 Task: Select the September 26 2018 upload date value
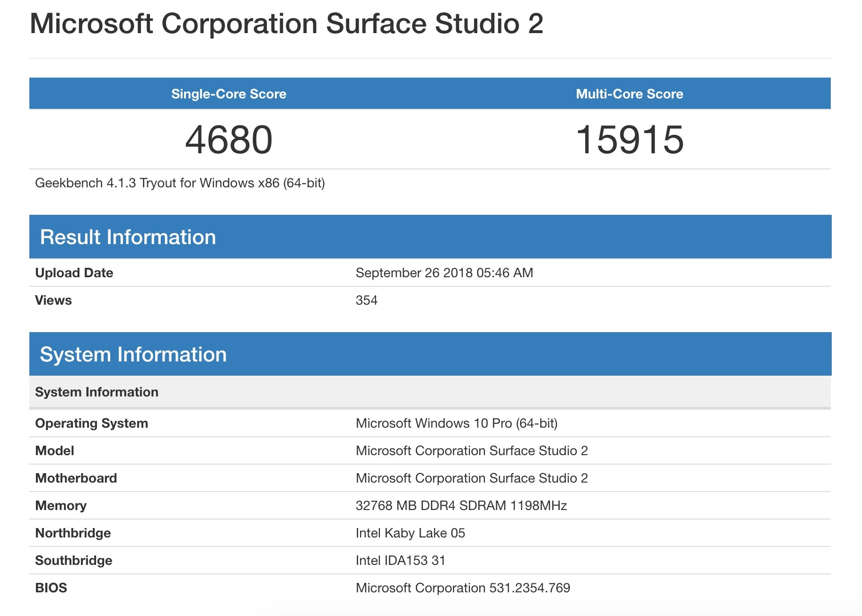444,273
